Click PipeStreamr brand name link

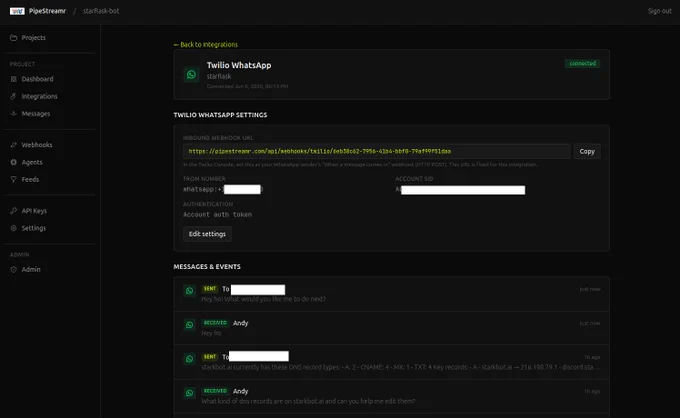(47, 11)
